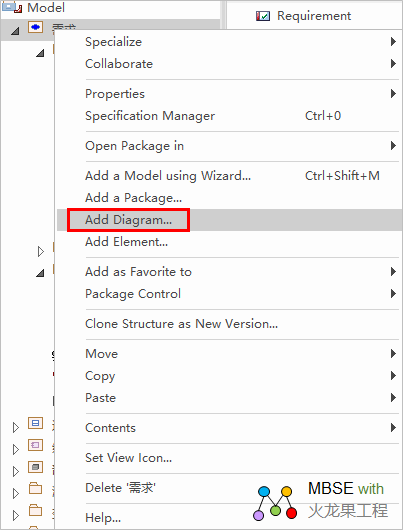Select the blue package icon under Model
The height and width of the screenshot is (530, 408).
(35, 27)
